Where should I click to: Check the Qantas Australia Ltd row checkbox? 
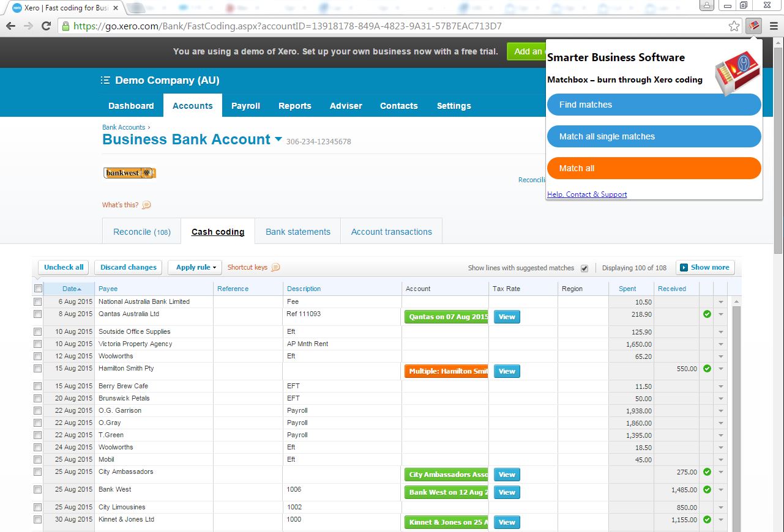pos(38,314)
